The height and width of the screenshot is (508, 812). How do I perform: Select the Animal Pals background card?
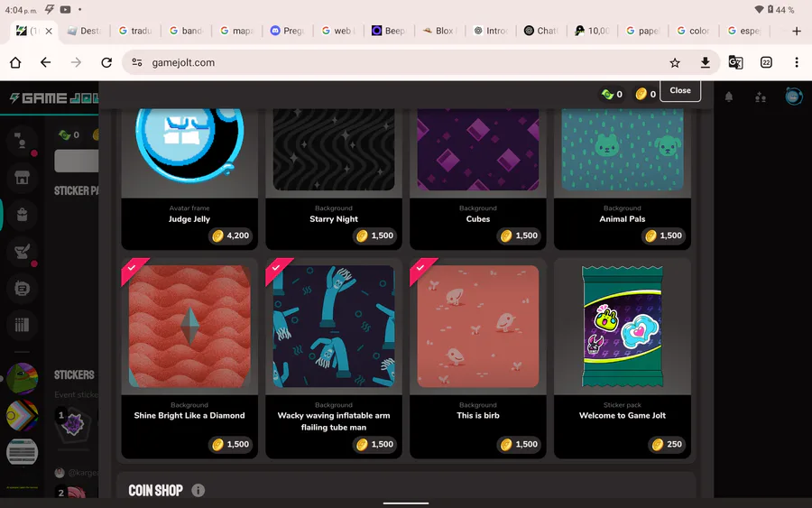623,179
